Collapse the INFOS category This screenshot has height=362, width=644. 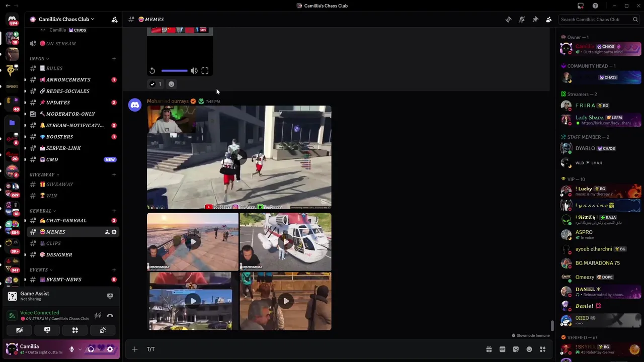(x=39, y=59)
